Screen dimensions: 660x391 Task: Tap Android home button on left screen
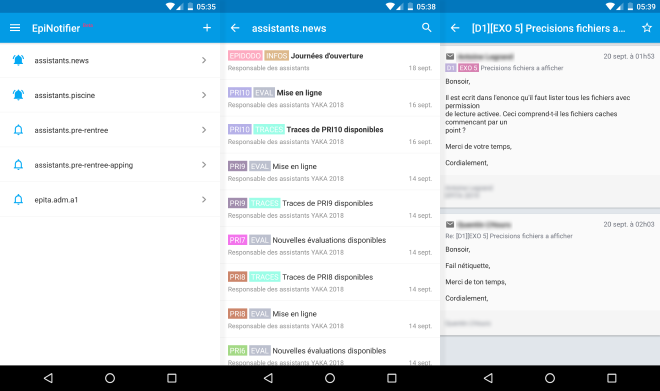tap(110, 378)
